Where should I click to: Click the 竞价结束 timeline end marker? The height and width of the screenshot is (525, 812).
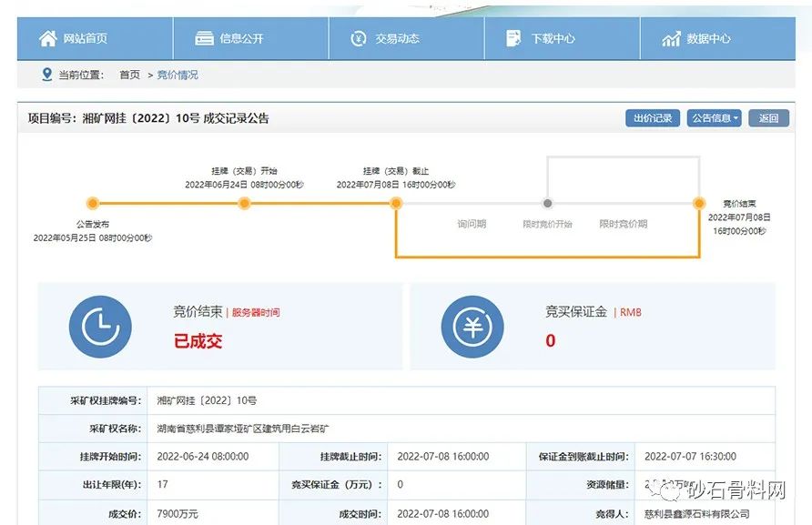click(698, 204)
